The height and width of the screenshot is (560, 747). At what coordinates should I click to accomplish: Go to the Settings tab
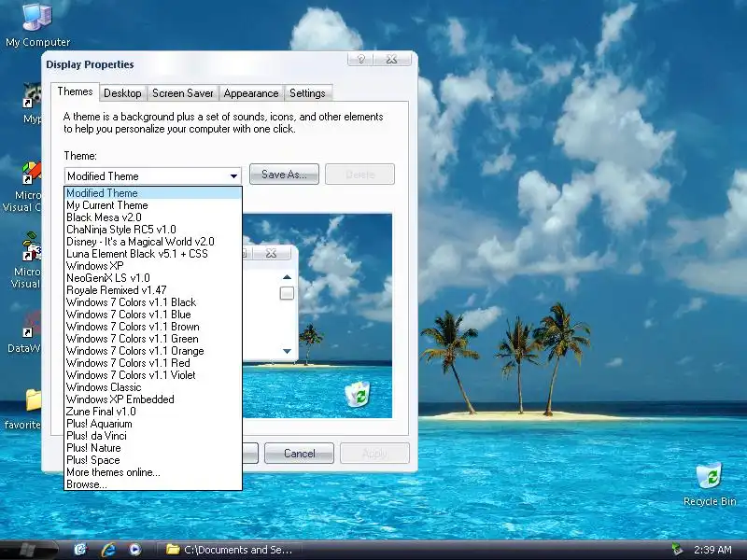pyautogui.click(x=307, y=93)
